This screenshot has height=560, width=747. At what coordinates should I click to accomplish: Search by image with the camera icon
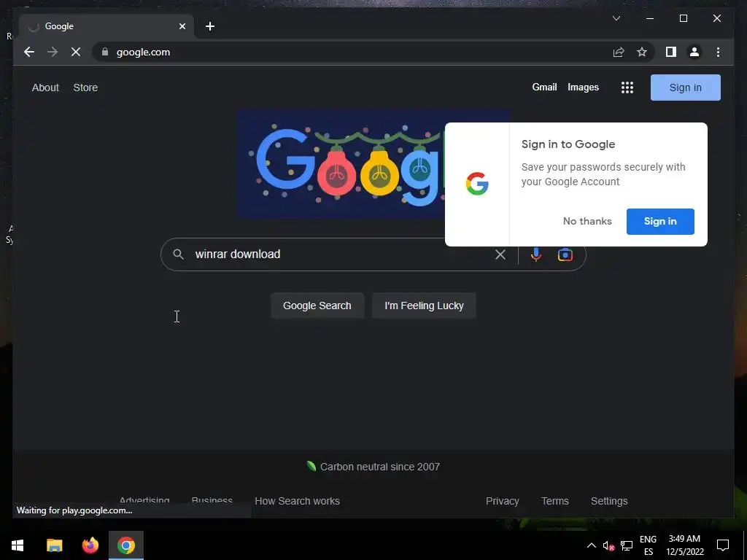[565, 254]
